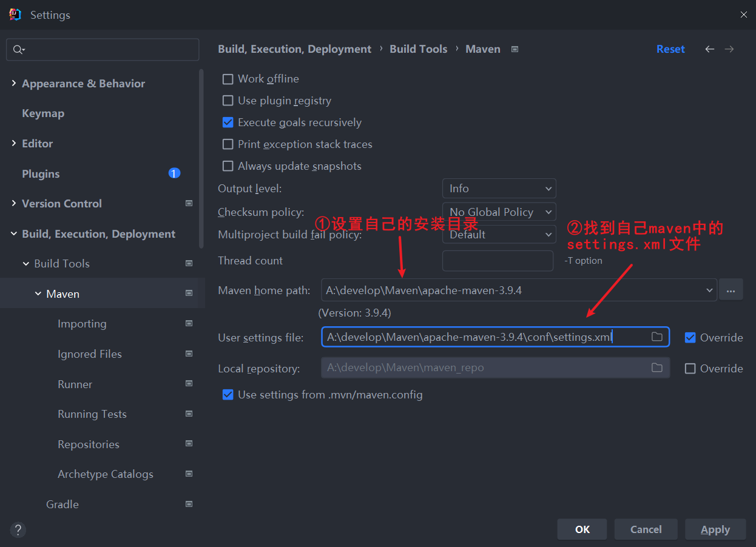Click project settings icon next to Importing
The height and width of the screenshot is (547, 756).
189,324
